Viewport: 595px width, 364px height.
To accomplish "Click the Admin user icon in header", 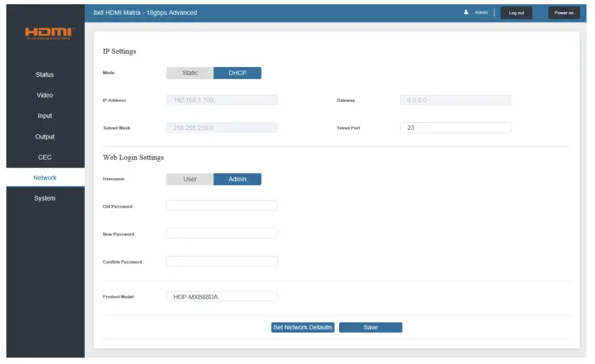I will (466, 12).
